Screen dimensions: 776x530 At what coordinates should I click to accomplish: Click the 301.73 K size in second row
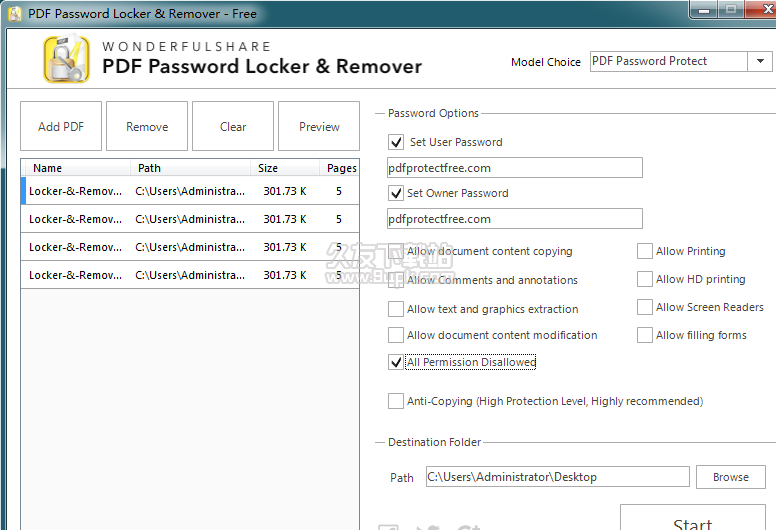pyautogui.click(x=285, y=219)
